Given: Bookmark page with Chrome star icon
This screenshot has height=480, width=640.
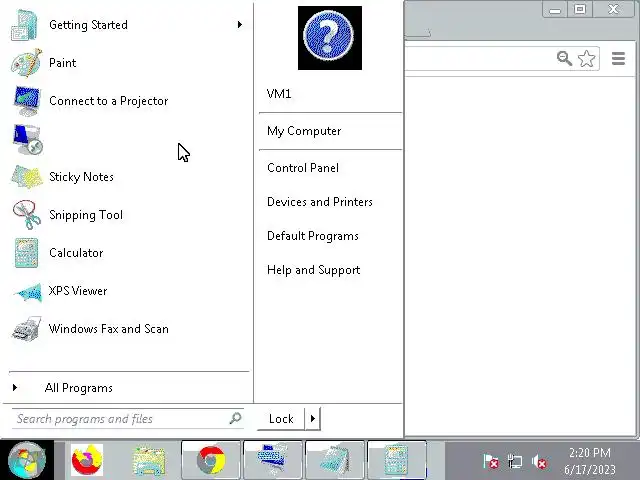Looking at the screenshot, I should pos(587,58).
